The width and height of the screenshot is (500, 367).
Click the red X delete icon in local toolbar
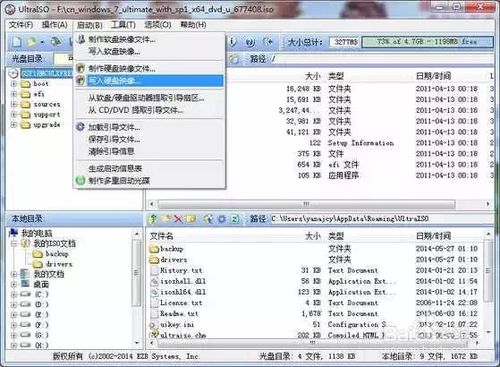pos(178,219)
